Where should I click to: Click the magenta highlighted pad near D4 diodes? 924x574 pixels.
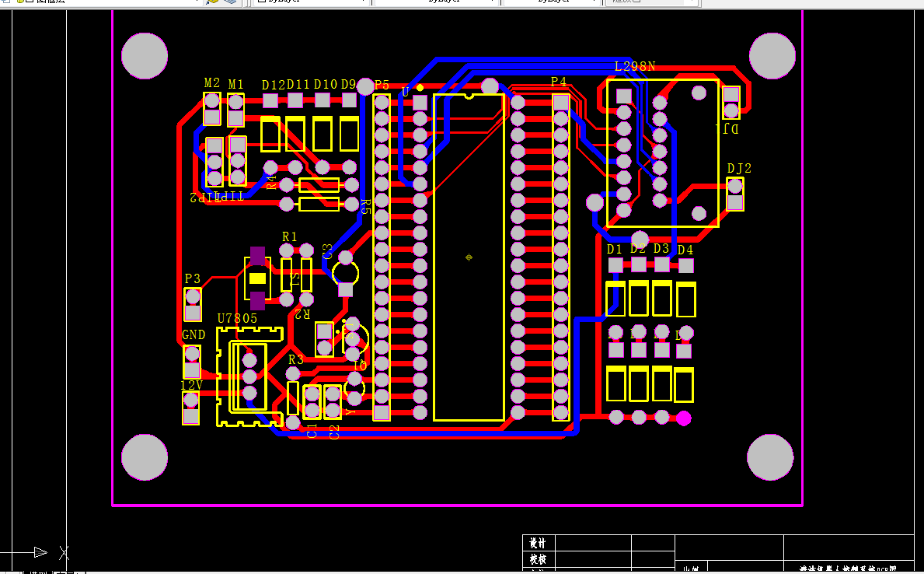pos(684,418)
